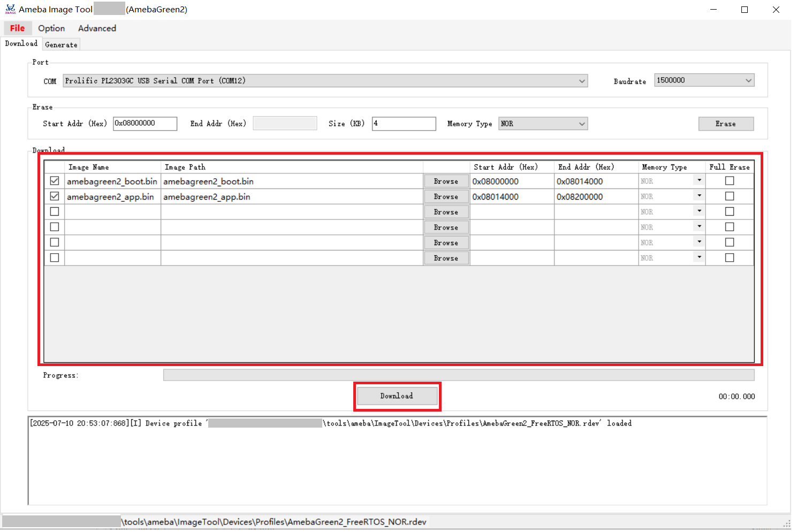Click the Ameba Image Tool app icon

(x=10, y=9)
